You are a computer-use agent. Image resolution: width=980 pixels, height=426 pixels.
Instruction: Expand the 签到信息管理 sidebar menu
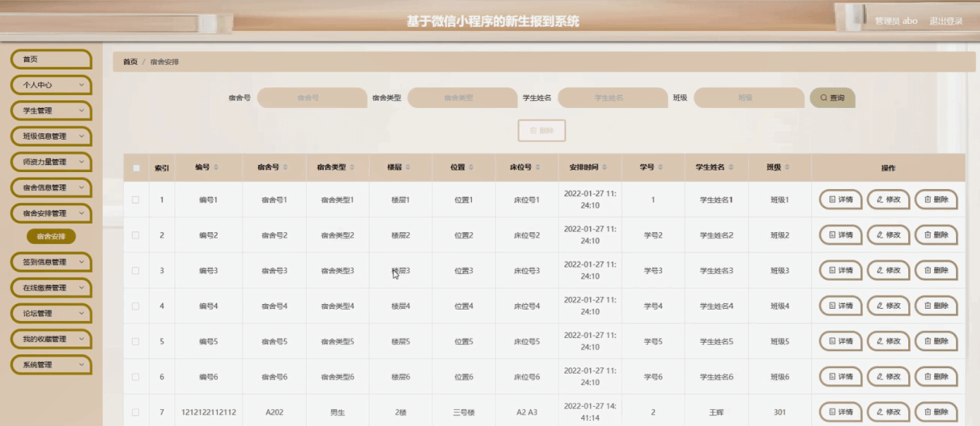click(51, 262)
